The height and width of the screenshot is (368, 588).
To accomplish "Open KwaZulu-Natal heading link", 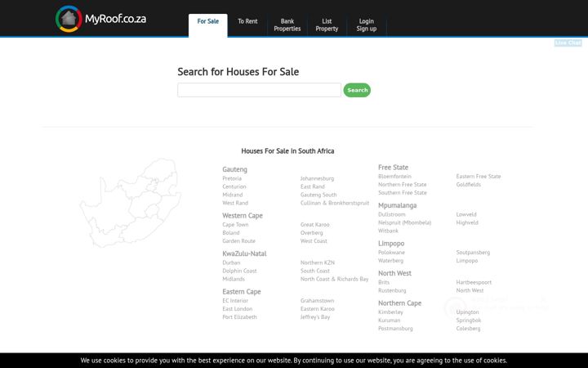I will coord(244,254).
